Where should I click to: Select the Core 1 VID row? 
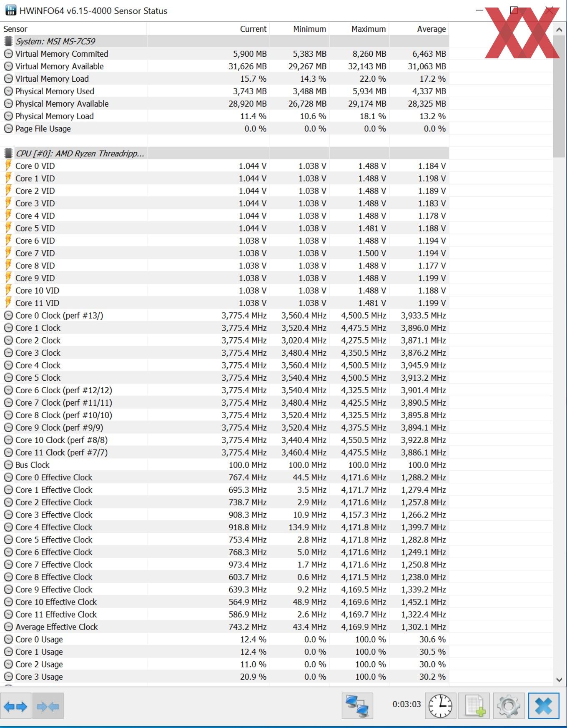(224, 178)
